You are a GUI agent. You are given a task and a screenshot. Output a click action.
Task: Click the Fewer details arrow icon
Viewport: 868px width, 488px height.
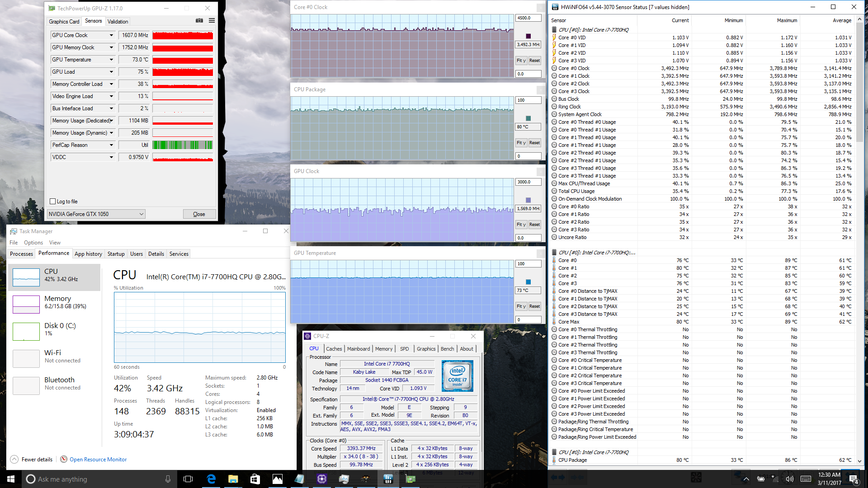point(14,460)
